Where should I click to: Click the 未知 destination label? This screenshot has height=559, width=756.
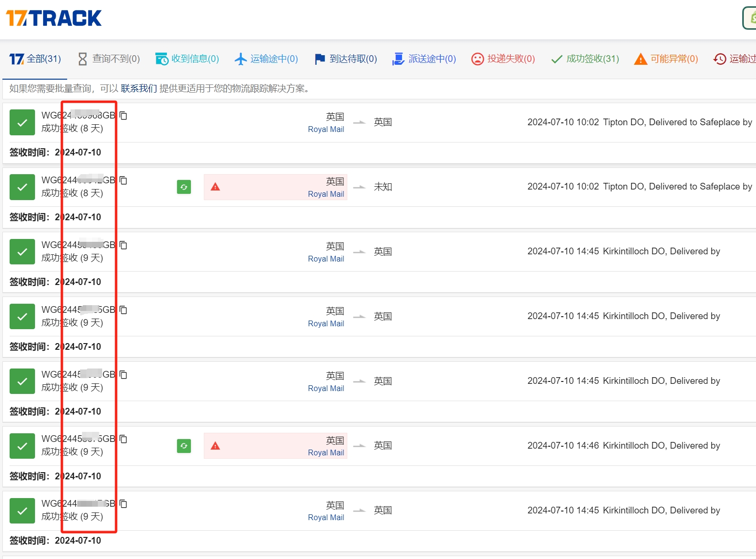(383, 187)
